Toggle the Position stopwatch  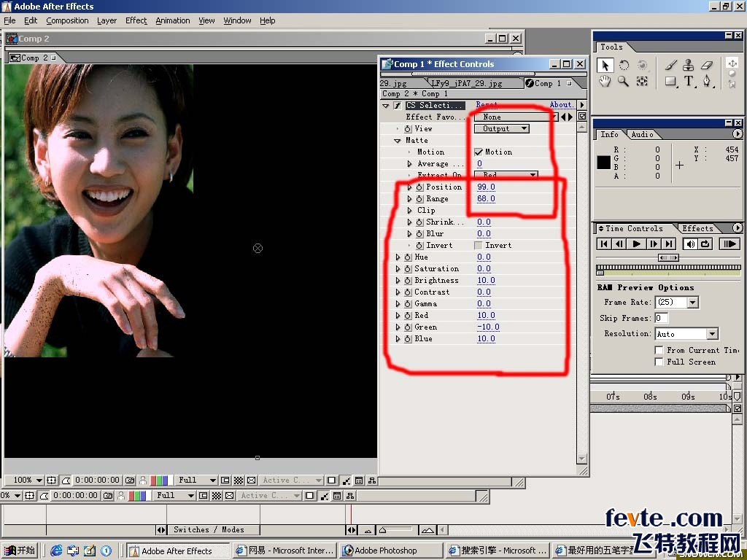pyautogui.click(x=419, y=187)
